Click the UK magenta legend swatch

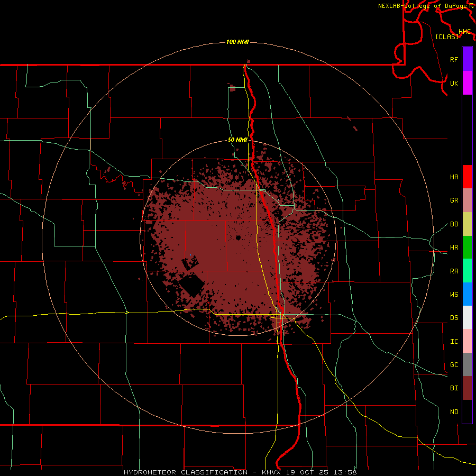point(467,83)
